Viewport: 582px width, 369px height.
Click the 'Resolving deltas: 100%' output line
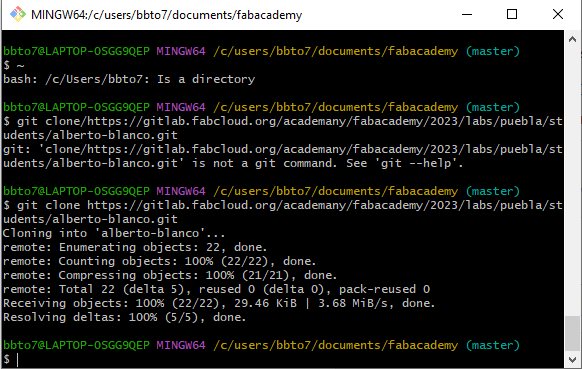124,317
